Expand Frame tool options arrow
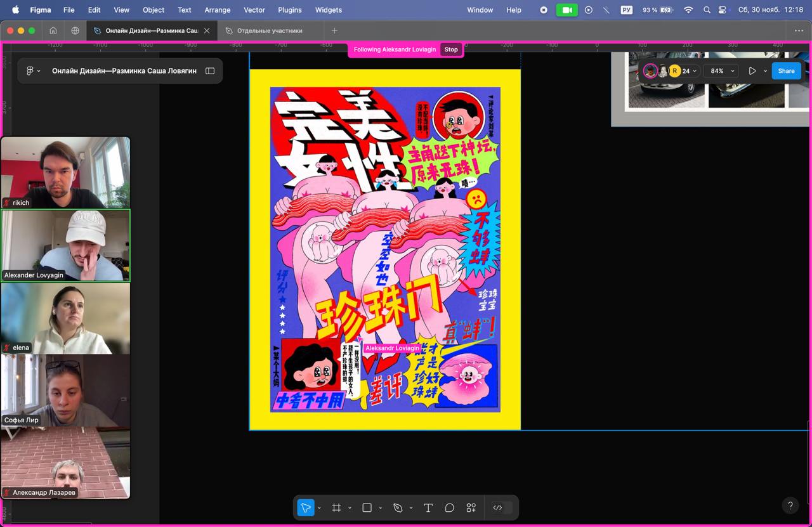Image resolution: width=812 pixels, height=527 pixels. (x=350, y=508)
